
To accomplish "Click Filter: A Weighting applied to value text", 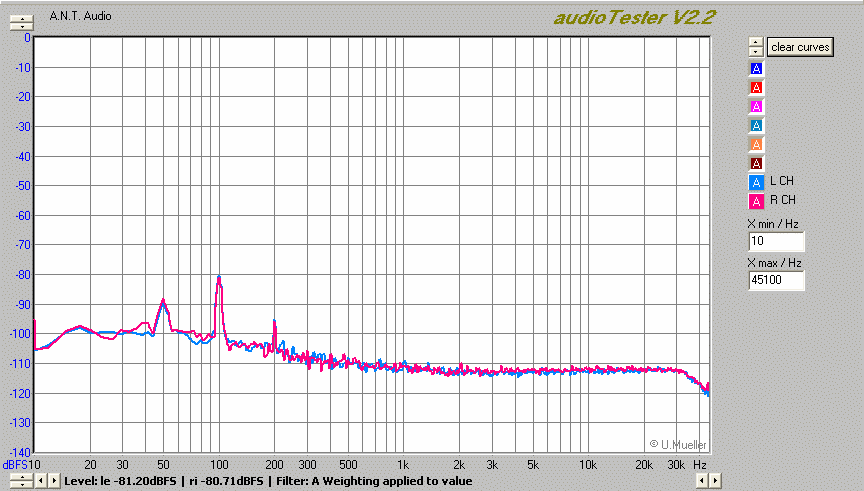I will pos(374,481).
